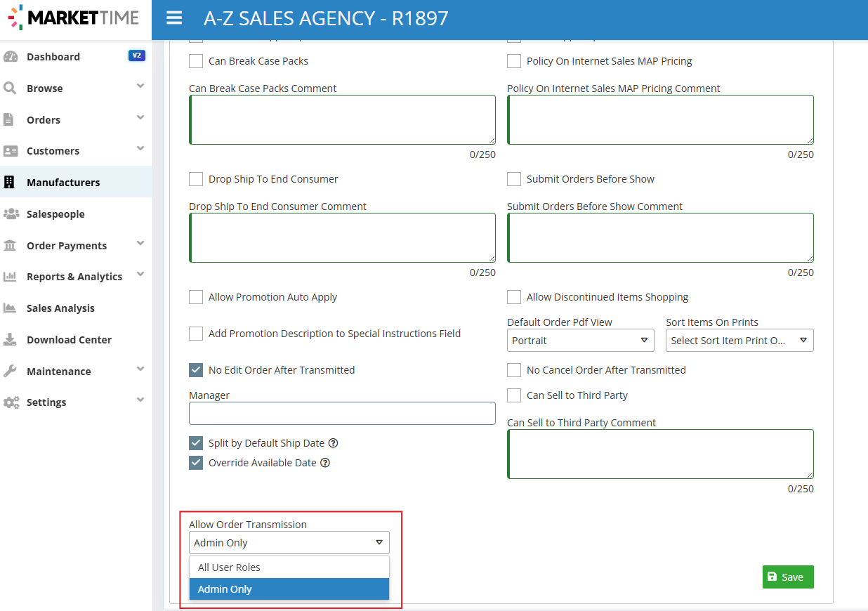Open Sort Items On Prints dropdown
The width and height of the screenshot is (868, 611).
pyautogui.click(x=739, y=341)
